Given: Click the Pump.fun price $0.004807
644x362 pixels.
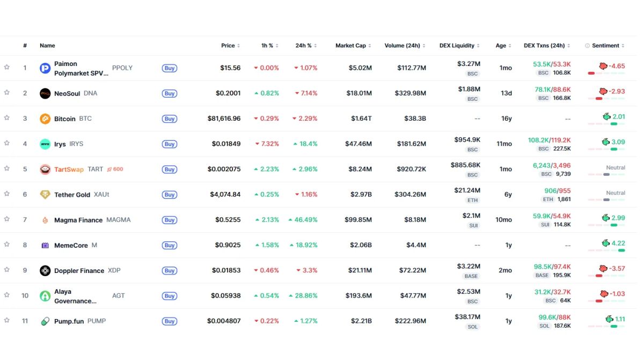Looking at the screenshot, I should tap(224, 321).
